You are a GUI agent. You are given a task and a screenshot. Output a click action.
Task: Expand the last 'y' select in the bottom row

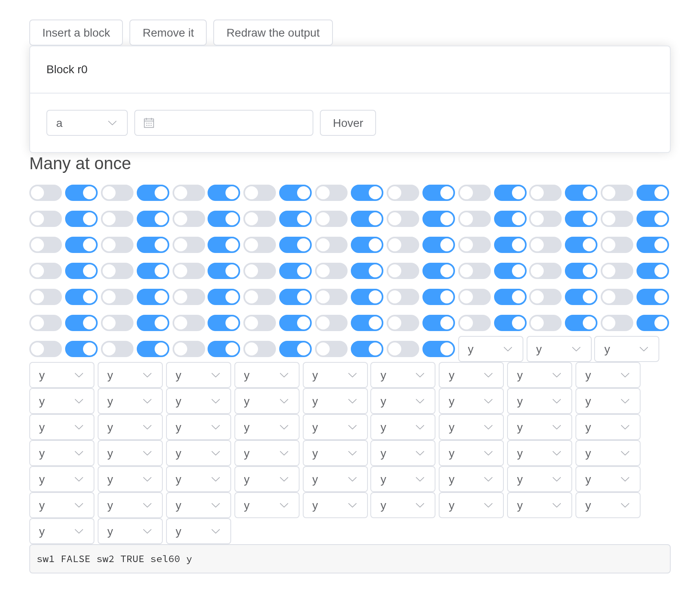tap(199, 531)
